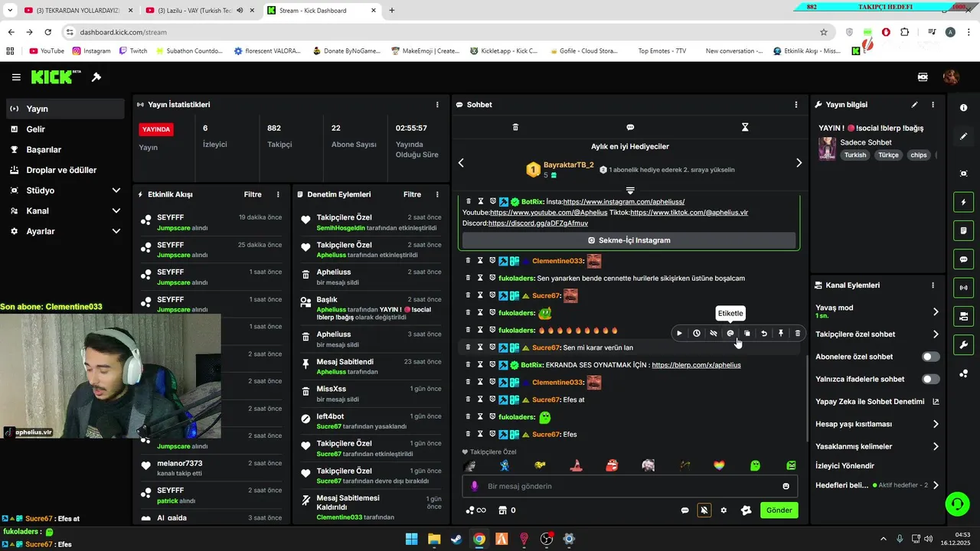Open the hamburger menu next to Kick logo

click(16, 77)
